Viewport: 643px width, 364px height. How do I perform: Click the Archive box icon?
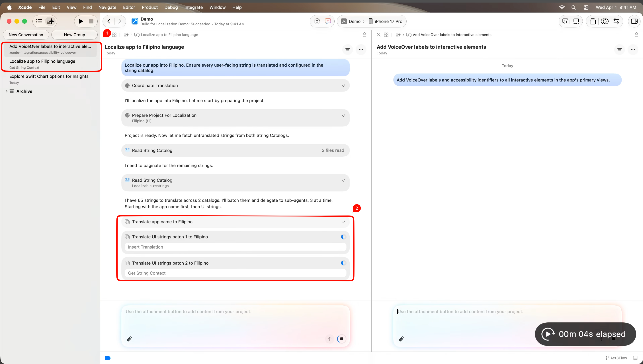[x=12, y=91]
